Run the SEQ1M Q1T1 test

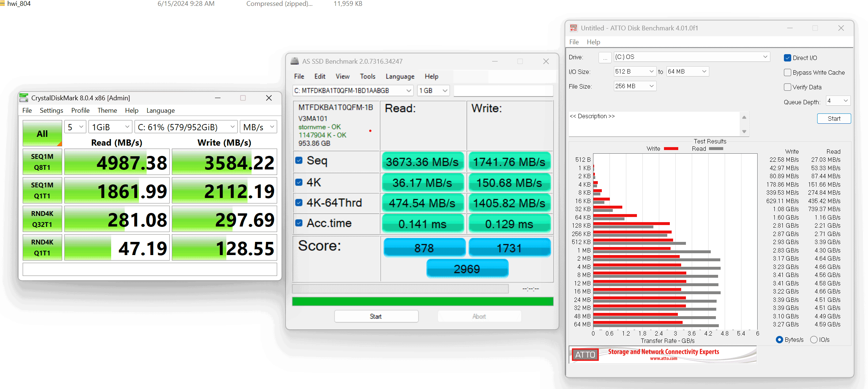[42, 190]
